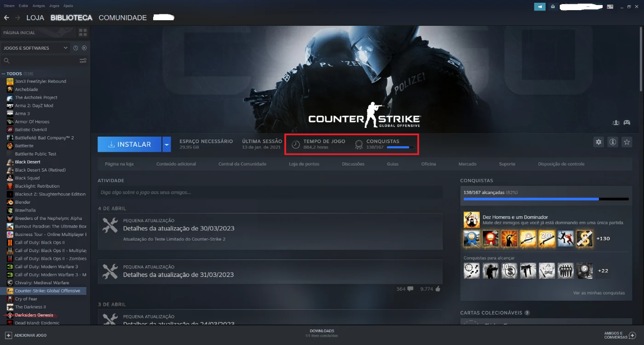Go back with the left arrow
644x345 pixels.
[x=6, y=17]
